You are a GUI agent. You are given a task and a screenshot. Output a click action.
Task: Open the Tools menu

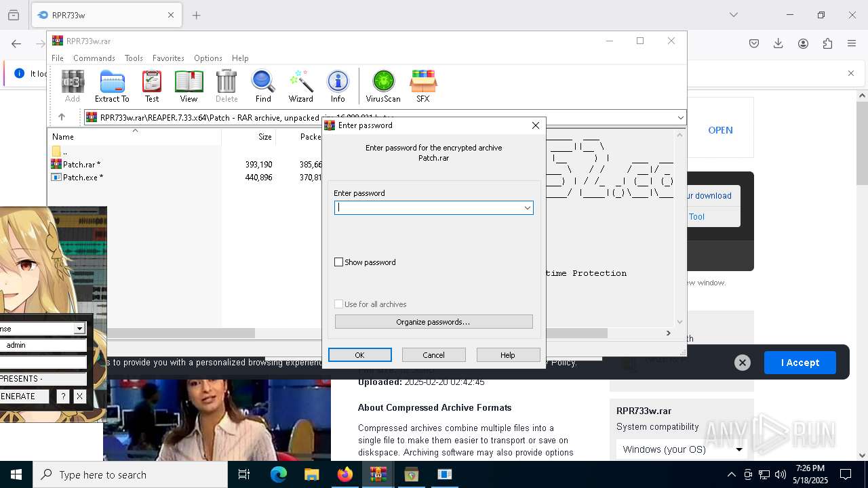click(134, 58)
